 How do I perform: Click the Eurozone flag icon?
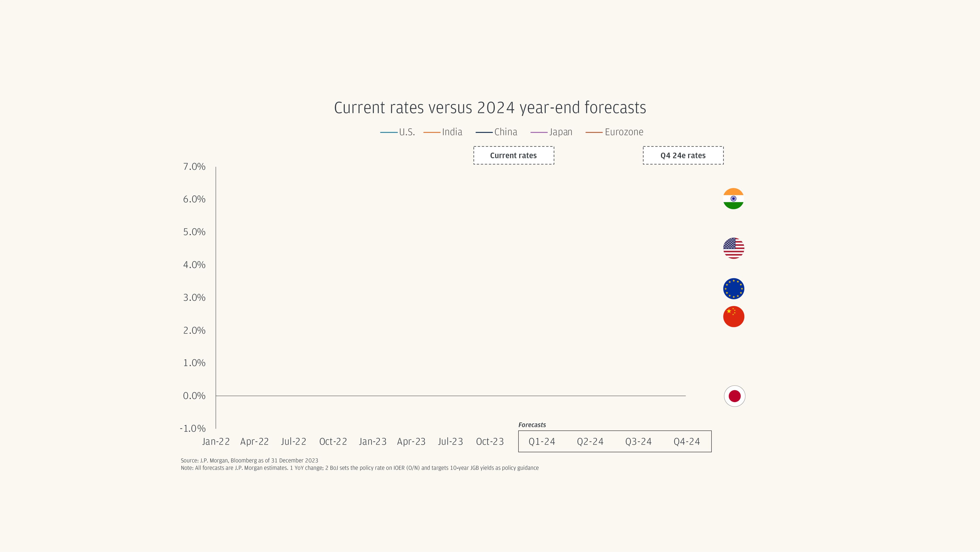(x=734, y=289)
